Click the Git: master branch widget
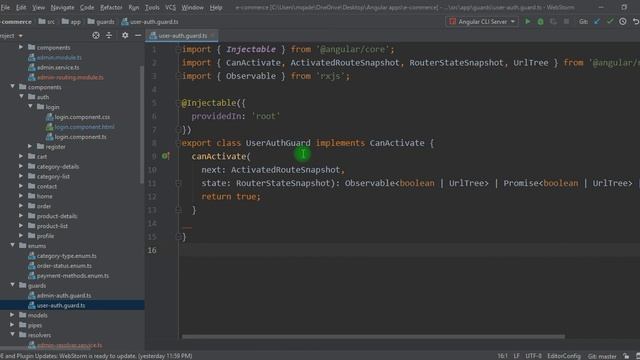The image size is (640, 360). pos(602,356)
